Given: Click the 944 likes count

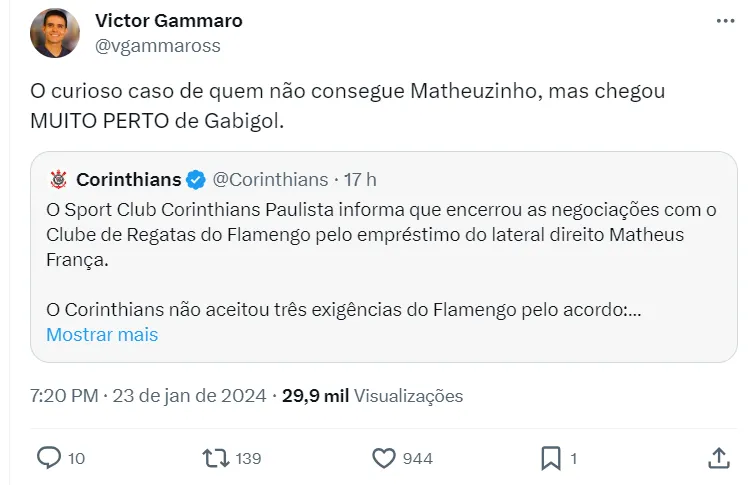Looking at the screenshot, I should (x=417, y=459).
